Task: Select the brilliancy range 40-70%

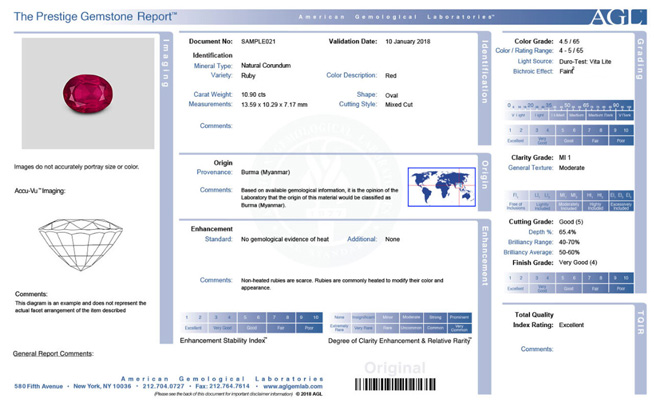Action: coord(569,242)
